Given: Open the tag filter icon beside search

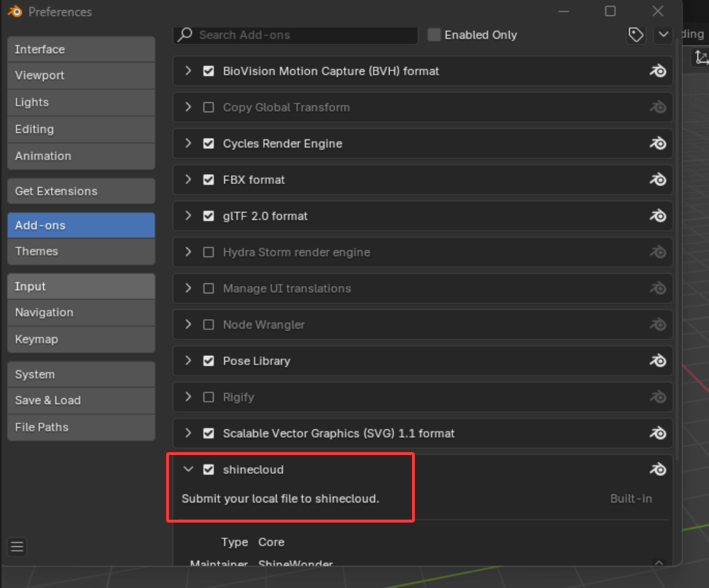Looking at the screenshot, I should pyautogui.click(x=636, y=35).
